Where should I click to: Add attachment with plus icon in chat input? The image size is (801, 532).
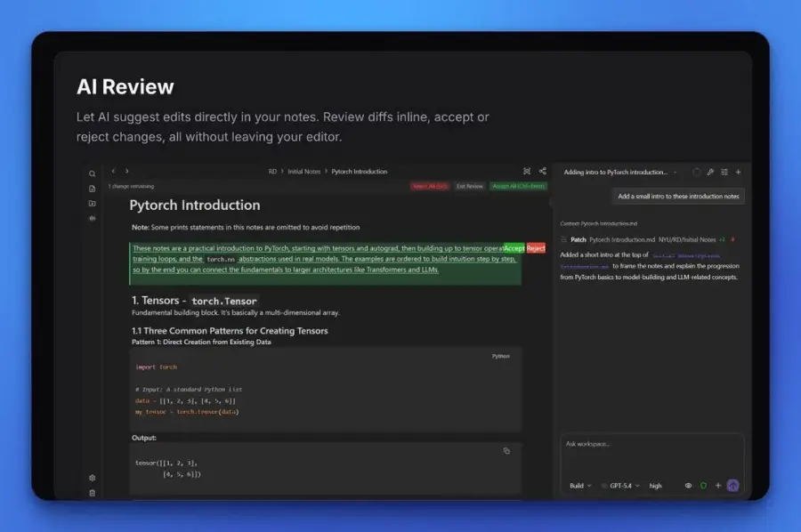click(718, 486)
